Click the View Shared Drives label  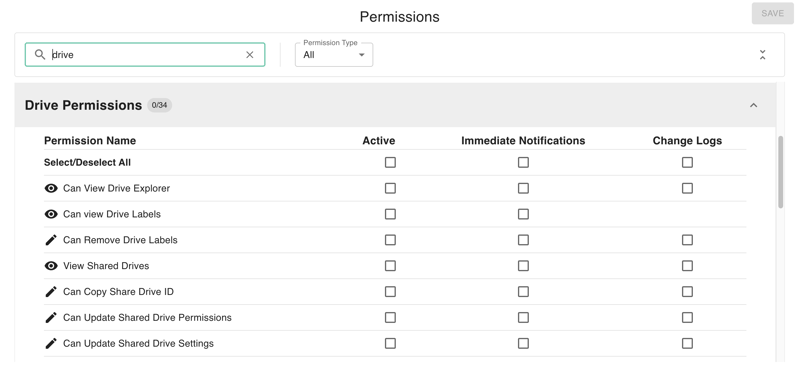(106, 266)
